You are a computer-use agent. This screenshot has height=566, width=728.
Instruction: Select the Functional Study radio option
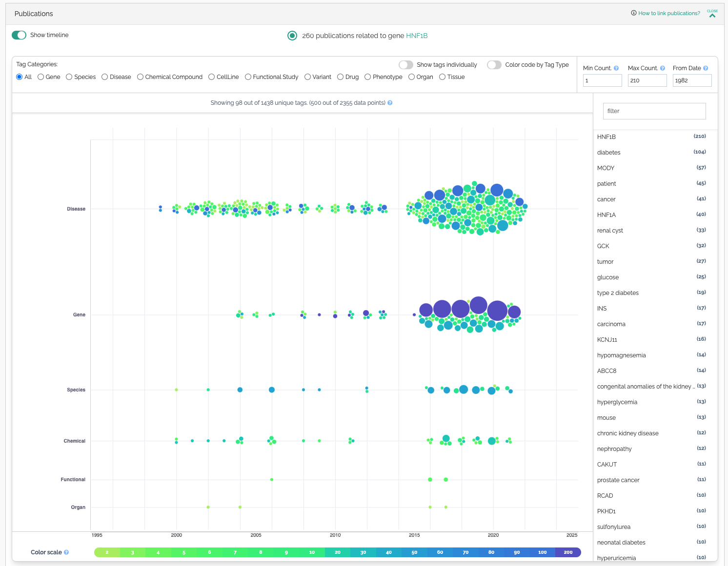(248, 77)
